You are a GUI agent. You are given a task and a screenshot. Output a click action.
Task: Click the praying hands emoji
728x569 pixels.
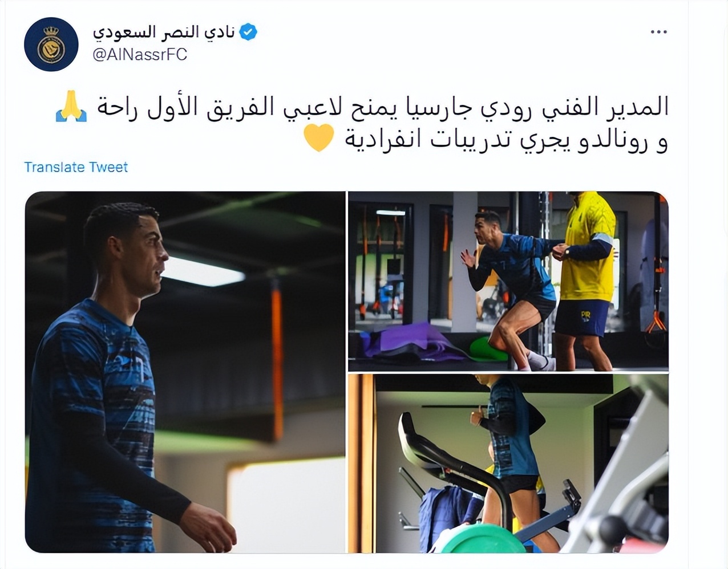[x=71, y=107]
